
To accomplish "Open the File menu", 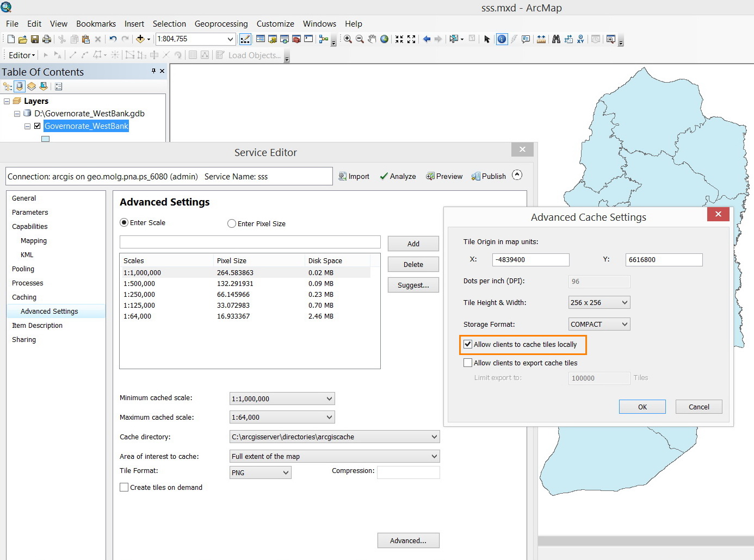I will 12,24.
